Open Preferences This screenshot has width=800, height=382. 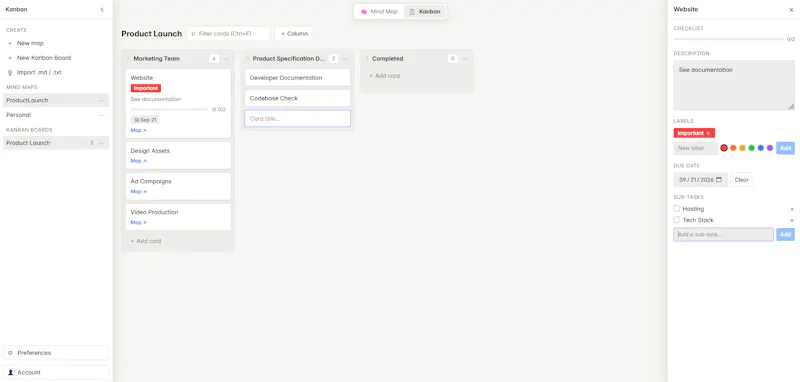(x=56, y=353)
